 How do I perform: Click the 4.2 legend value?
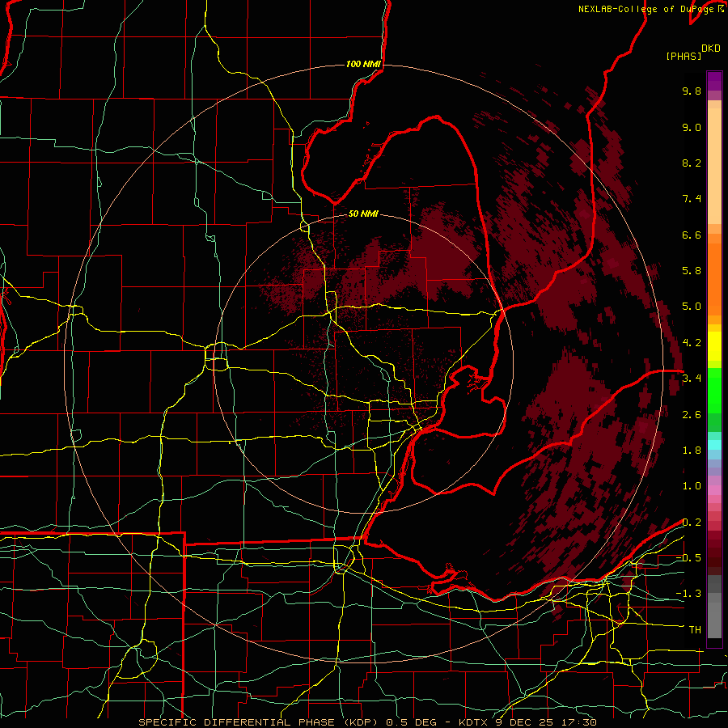[x=692, y=343]
